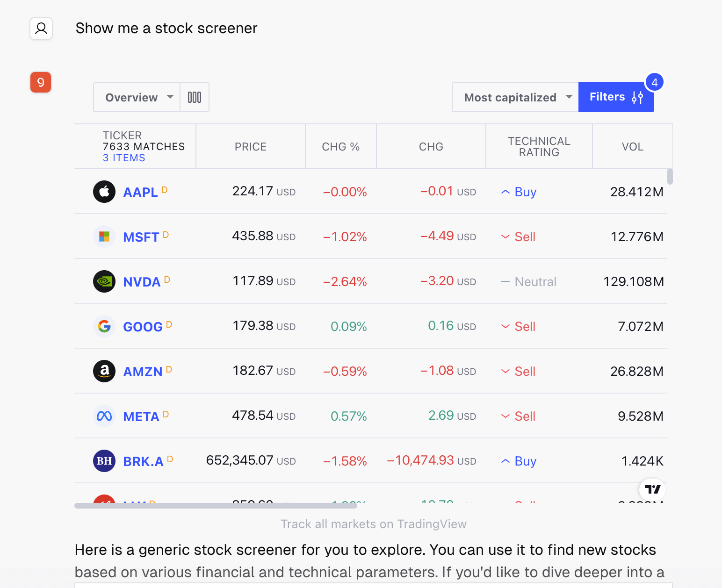
Task: Toggle the Sell rating for MSFT
Action: tap(518, 237)
